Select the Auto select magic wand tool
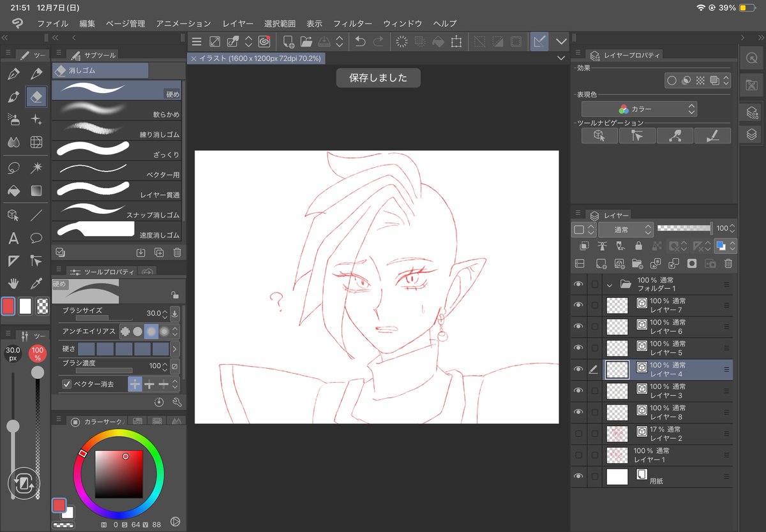This screenshot has width=766, height=532. coord(36,167)
